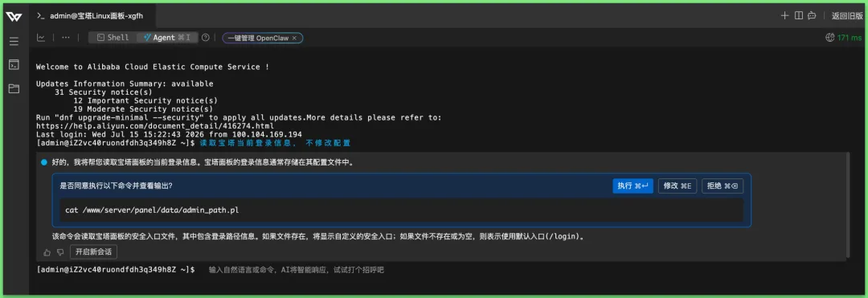Image resolution: width=868 pixels, height=298 pixels.
Task: Click the thumbs-down feedback icon
Action: click(x=60, y=252)
